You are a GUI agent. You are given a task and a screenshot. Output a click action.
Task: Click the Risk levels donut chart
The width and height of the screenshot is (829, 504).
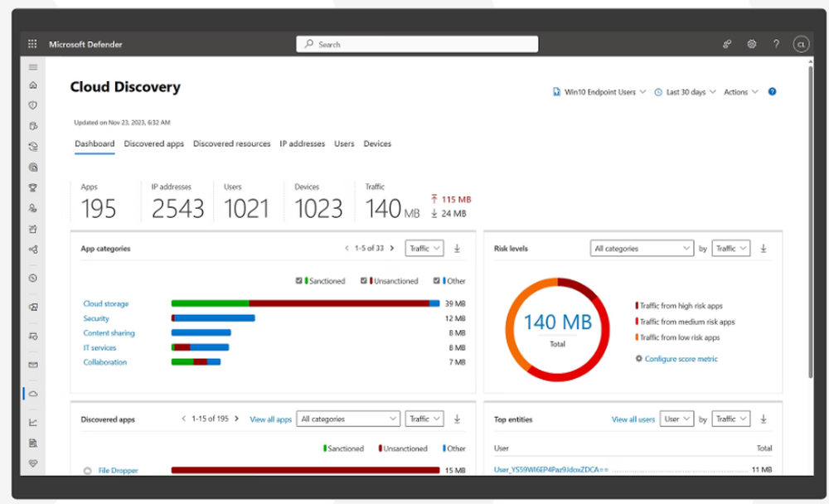[x=557, y=329]
